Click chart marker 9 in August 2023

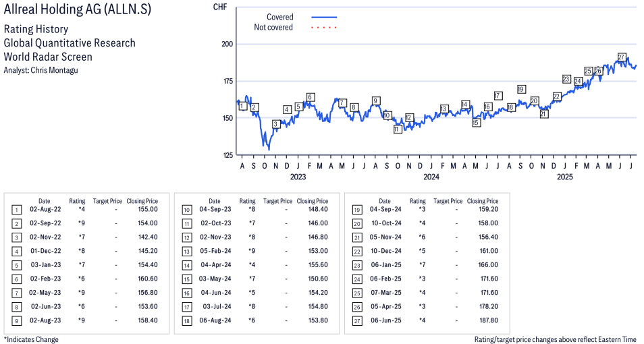click(375, 101)
